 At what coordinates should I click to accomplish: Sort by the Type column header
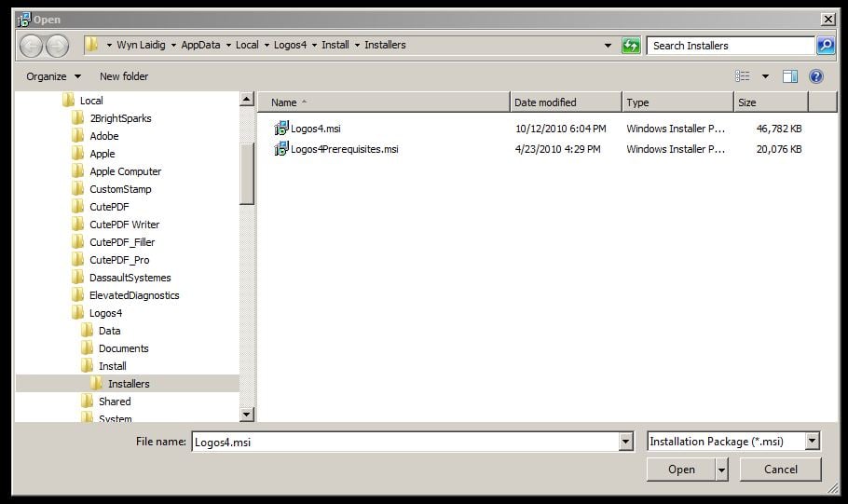click(x=677, y=102)
